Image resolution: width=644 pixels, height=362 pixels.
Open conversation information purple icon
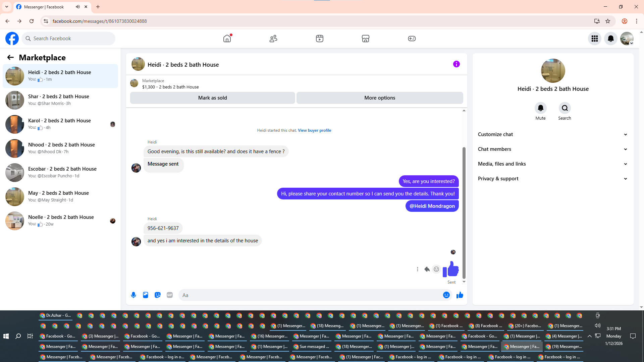[456, 64]
